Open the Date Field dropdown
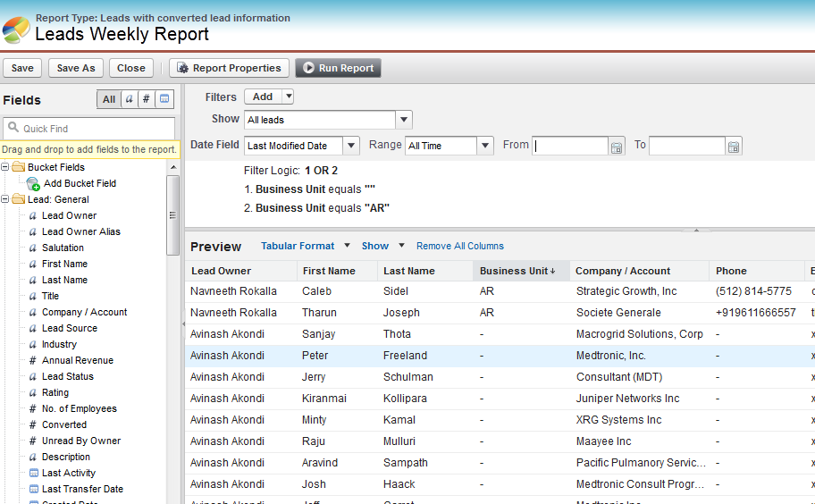815x504 pixels. tap(350, 146)
